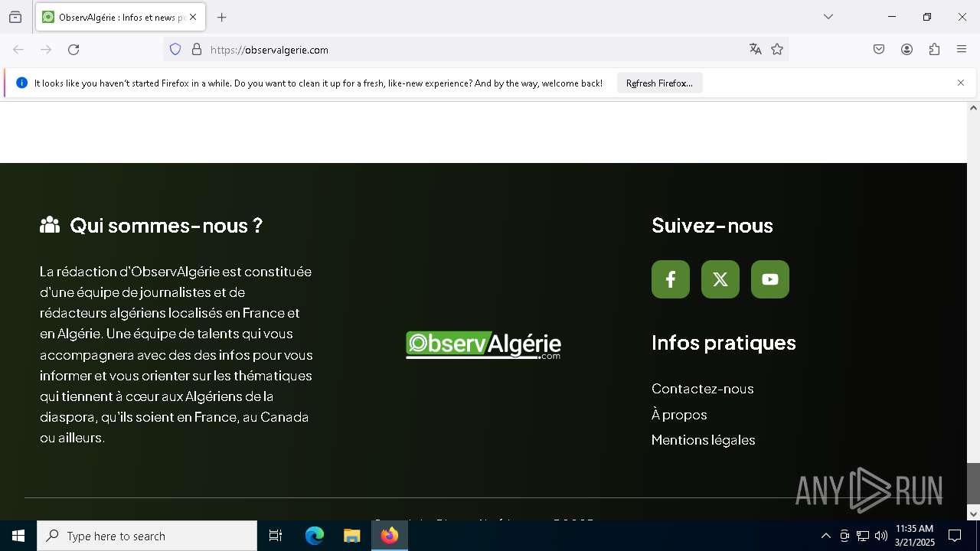Click the ObservAlgérie footer logo

click(483, 345)
